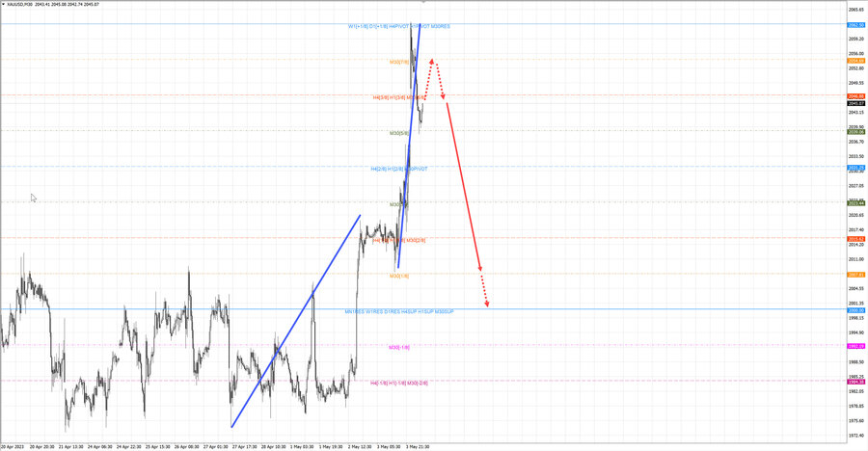Click the 1984.38 purple price tag

[x=855, y=382]
